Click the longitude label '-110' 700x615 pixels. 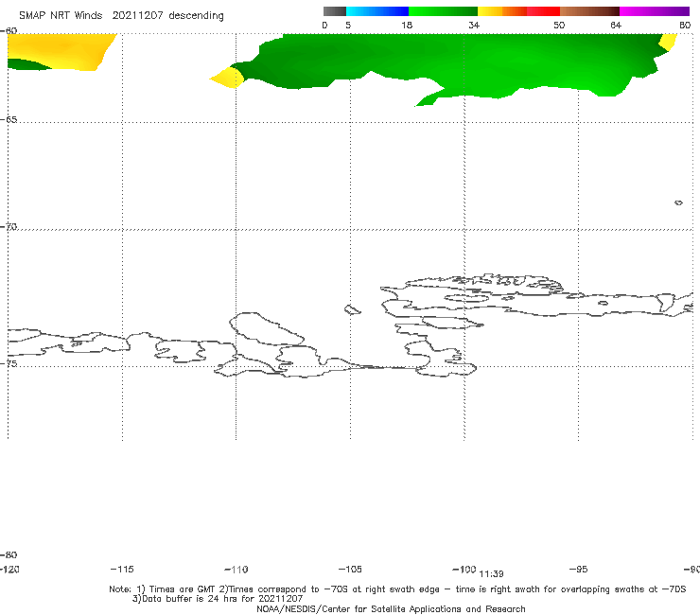[x=236, y=570]
